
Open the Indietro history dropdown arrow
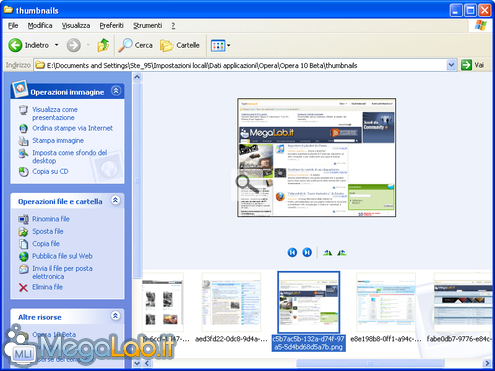57,45
